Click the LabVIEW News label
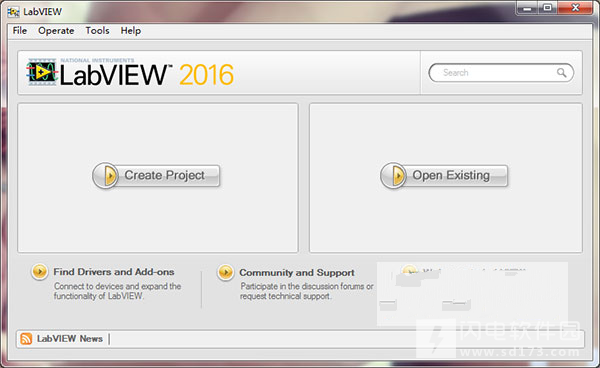 click(x=70, y=339)
